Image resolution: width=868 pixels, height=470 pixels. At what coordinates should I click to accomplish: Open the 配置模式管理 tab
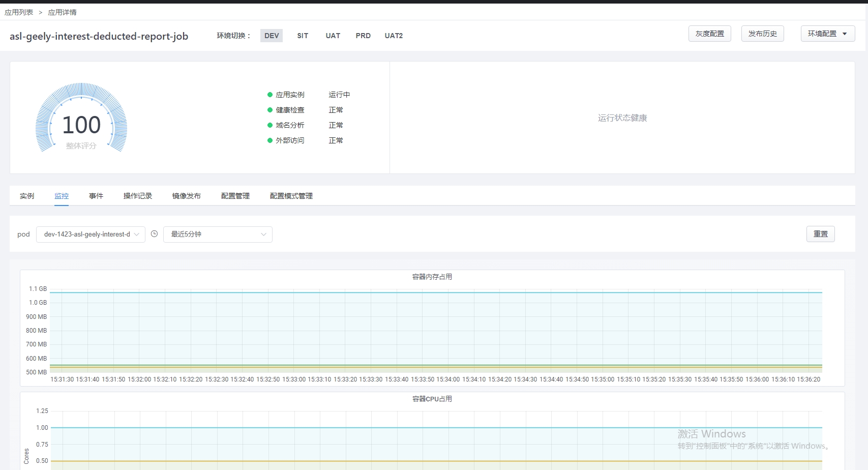pyautogui.click(x=291, y=196)
